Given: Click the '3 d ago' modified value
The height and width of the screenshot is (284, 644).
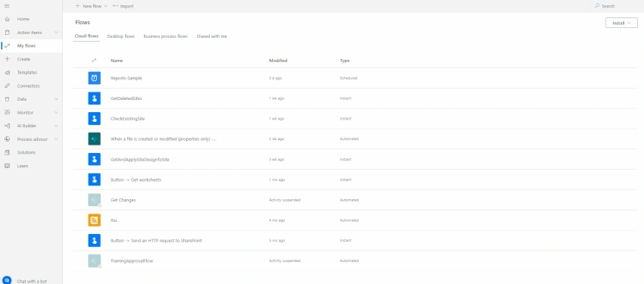Looking at the screenshot, I should (x=275, y=78).
